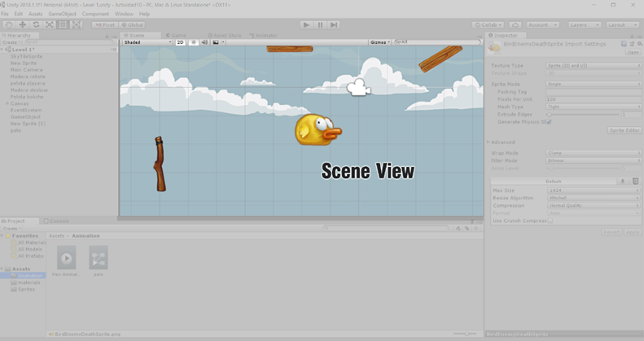Toggle scene audio icon
This screenshot has height=341, width=644.
204,42
